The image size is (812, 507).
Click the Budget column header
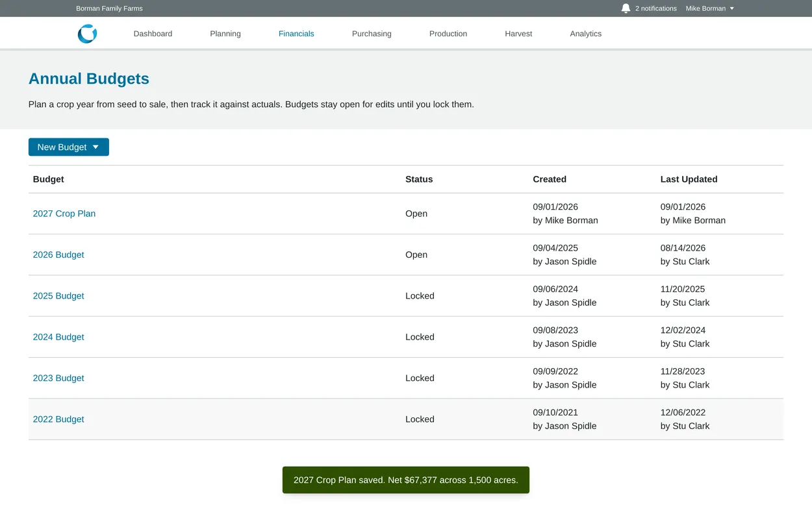pyautogui.click(x=49, y=179)
